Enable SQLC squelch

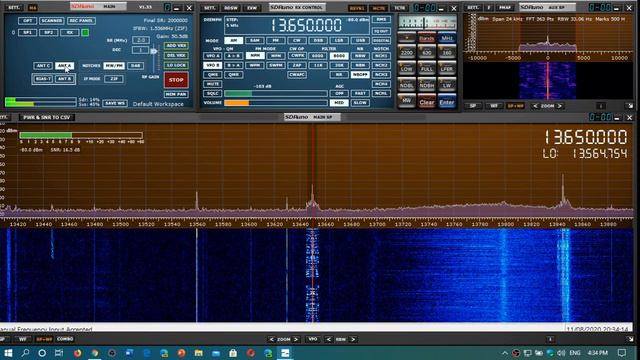click(x=212, y=93)
